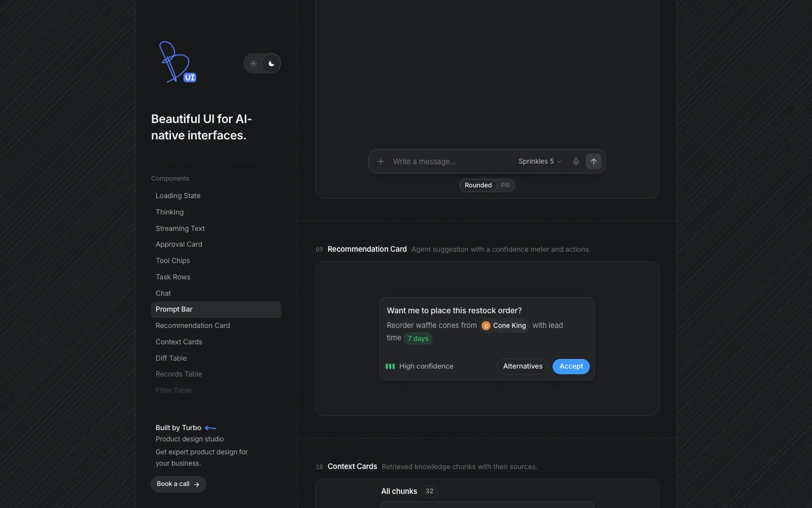Image resolution: width=812 pixels, height=508 pixels.
Task: Go to Chat component
Action: (x=216, y=294)
